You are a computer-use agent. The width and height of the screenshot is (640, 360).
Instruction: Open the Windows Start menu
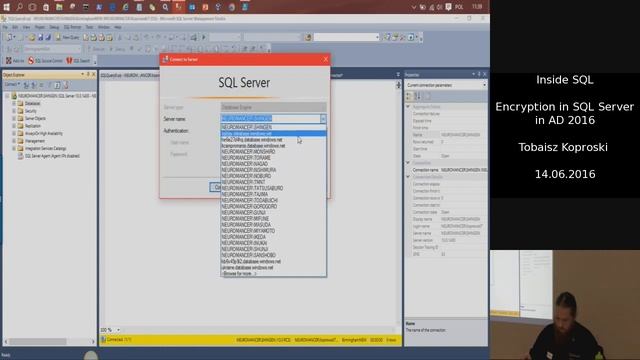(7, 7)
